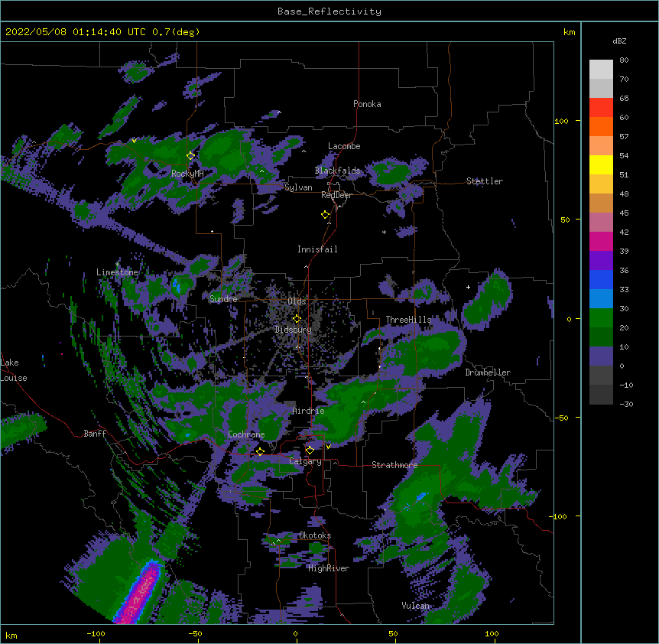This screenshot has width=659, height=644.
Task: Click the yellow diamond marker above Calgary label
Action: click(310, 450)
